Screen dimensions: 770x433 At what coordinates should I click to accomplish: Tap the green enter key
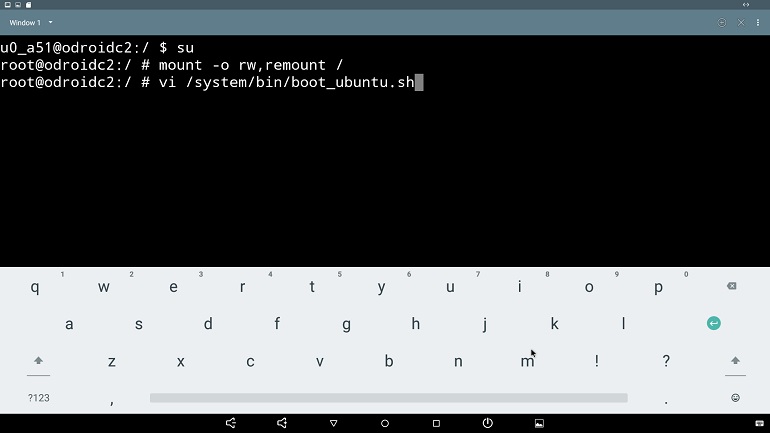pyautogui.click(x=714, y=324)
